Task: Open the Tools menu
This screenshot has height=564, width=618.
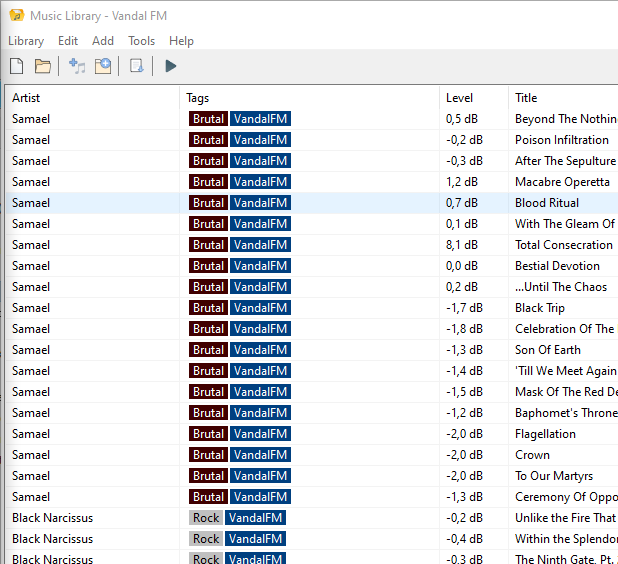Action: pos(141,41)
